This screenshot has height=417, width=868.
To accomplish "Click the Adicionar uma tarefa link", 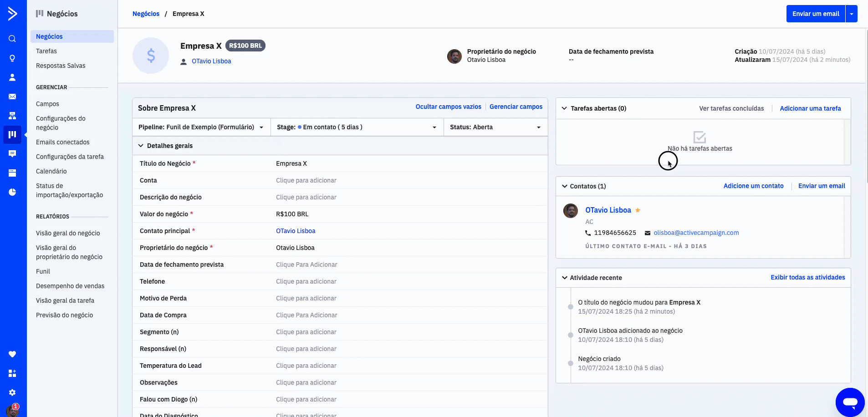I will point(810,108).
